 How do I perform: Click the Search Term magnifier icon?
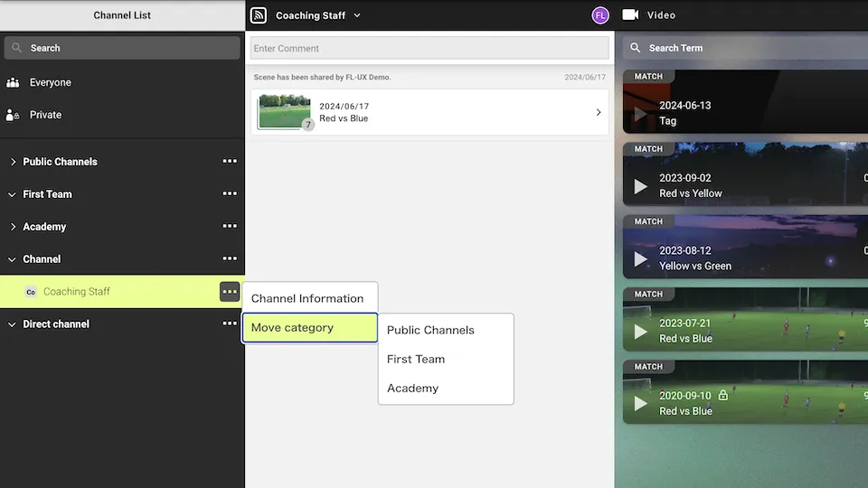636,48
